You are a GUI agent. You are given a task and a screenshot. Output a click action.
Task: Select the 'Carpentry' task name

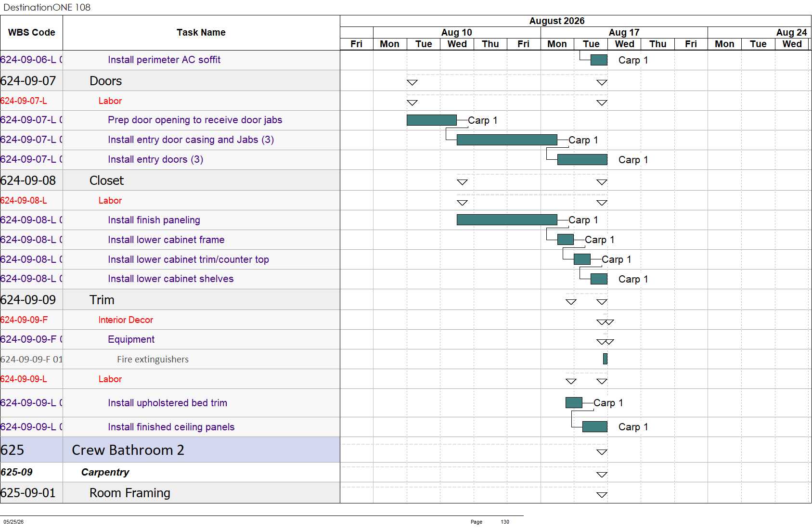(105, 472)
